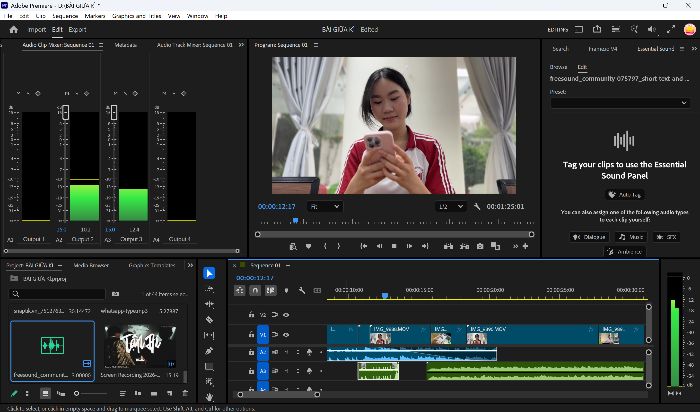700x412 pixels.
Task: Toggle Snap in Timeline magnet button
Action: (255, 290)
